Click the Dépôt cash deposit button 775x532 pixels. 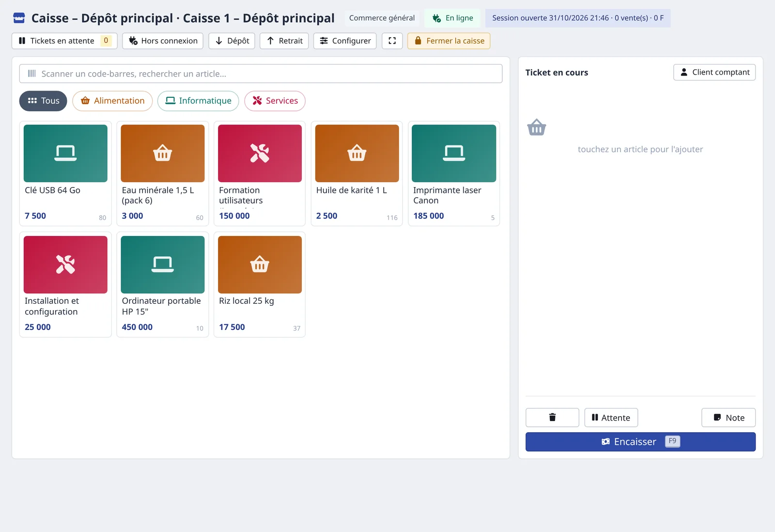click(232, 41)
